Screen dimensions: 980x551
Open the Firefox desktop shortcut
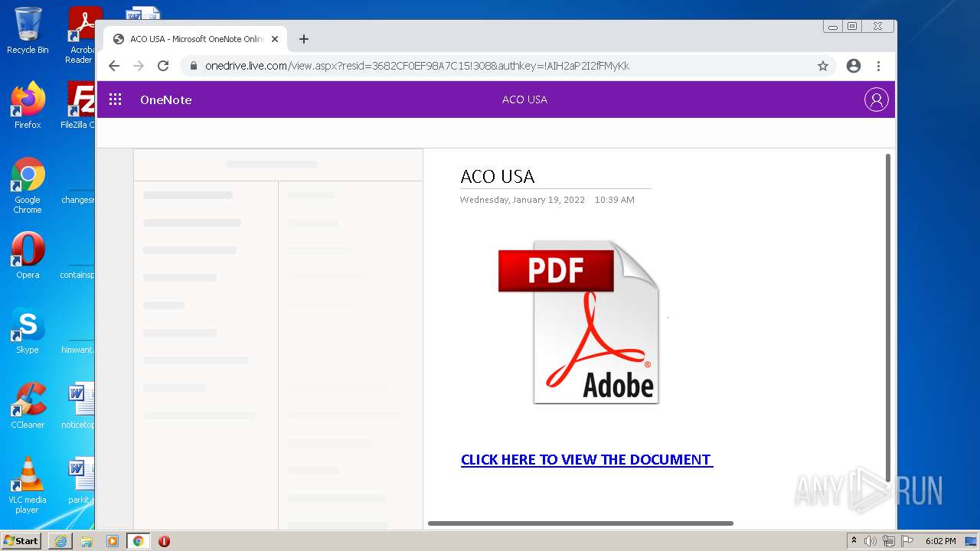tap(28, 106)
